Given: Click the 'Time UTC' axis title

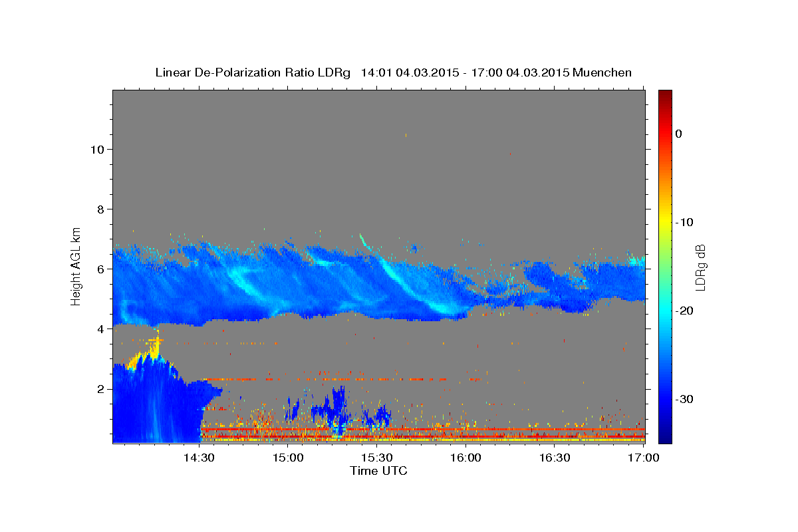Looking at the screenshot, I should 378,471.
